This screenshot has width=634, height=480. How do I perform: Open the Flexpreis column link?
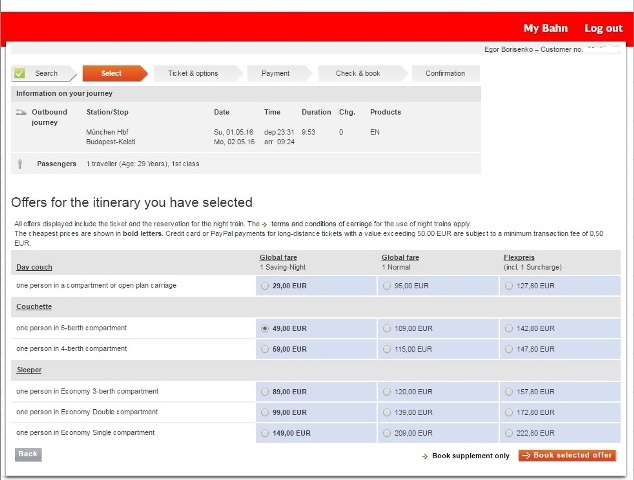click(x=519, y=258)
